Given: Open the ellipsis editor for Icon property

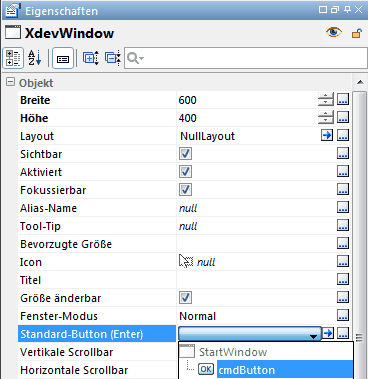Looking at the screenshot, I should pos(343,261).
